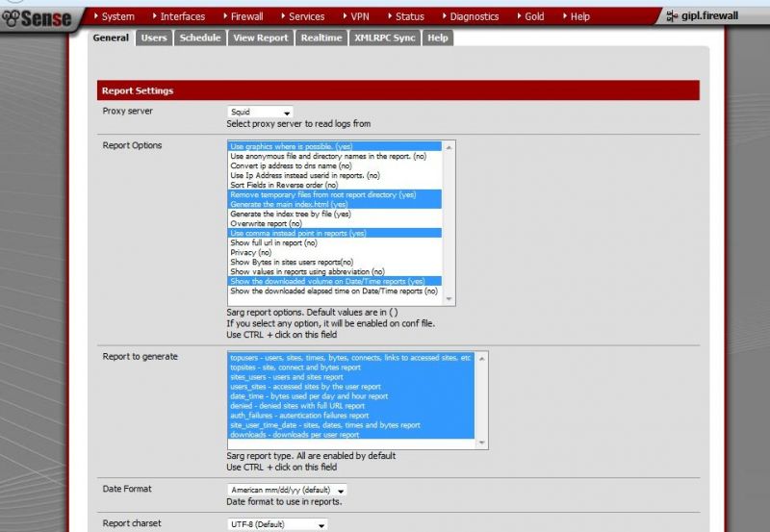This screenshot has height=532, width=770.
Task: Click the Report Options list scroll-down arrow
Action: pos(449,299)
